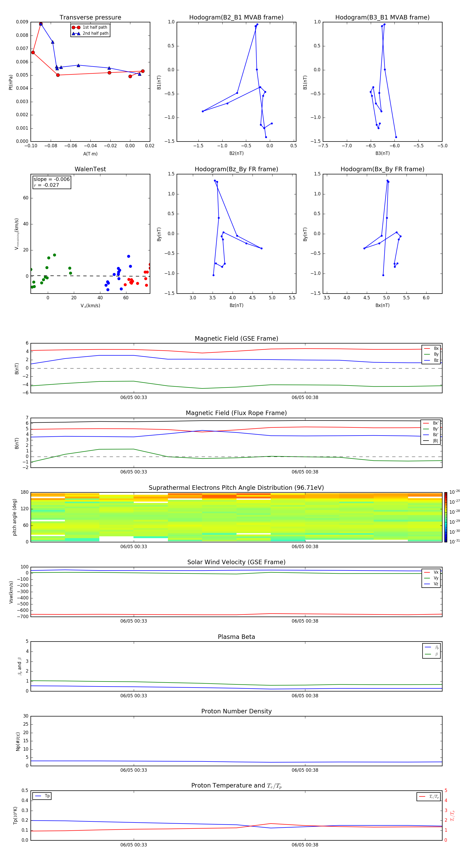
Task: Click the "pitch angle (deg)" y-axis label
Action: (x=14, y=517)
